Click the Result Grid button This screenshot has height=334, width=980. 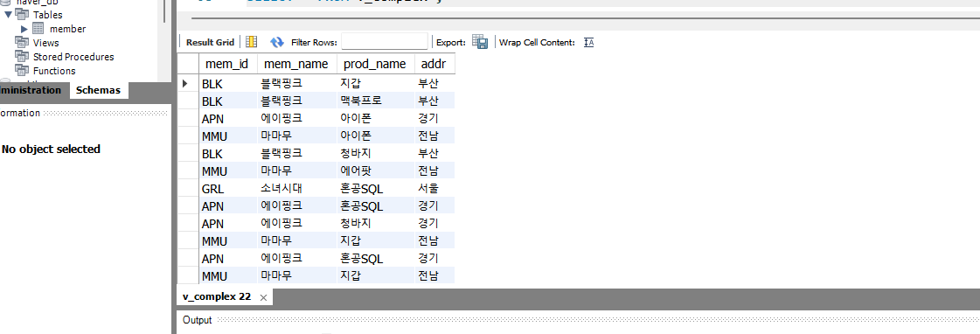(210, 42)
